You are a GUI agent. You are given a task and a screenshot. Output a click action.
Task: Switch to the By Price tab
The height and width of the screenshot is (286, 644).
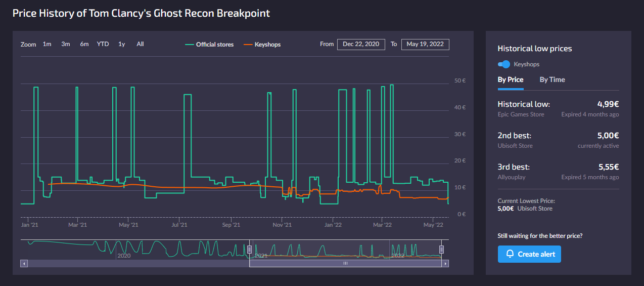(511, 79)
